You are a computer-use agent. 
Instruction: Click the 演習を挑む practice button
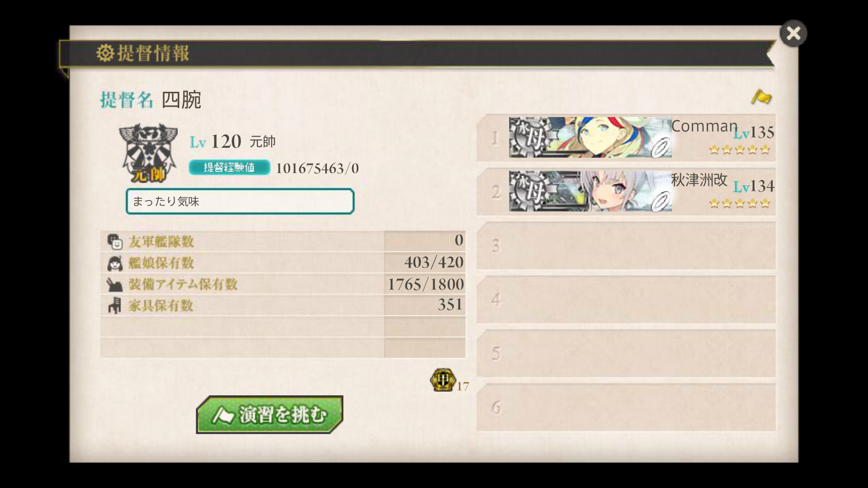269,415
